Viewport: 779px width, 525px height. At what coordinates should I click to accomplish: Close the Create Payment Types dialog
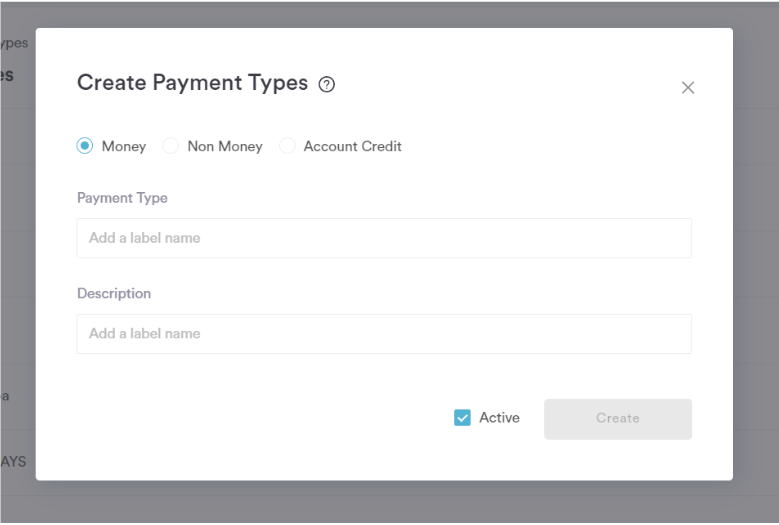pos(687,88)
